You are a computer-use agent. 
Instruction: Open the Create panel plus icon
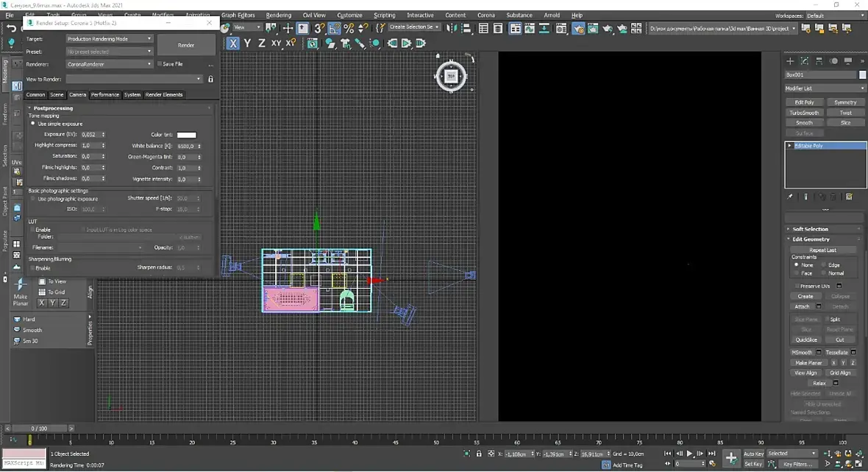(x=790, y=61)
